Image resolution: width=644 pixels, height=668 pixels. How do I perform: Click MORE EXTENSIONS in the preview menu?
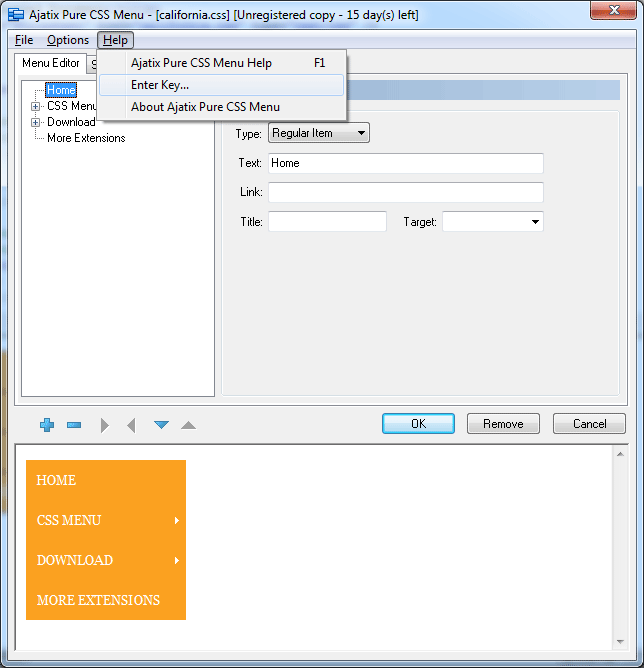point(106,600)
